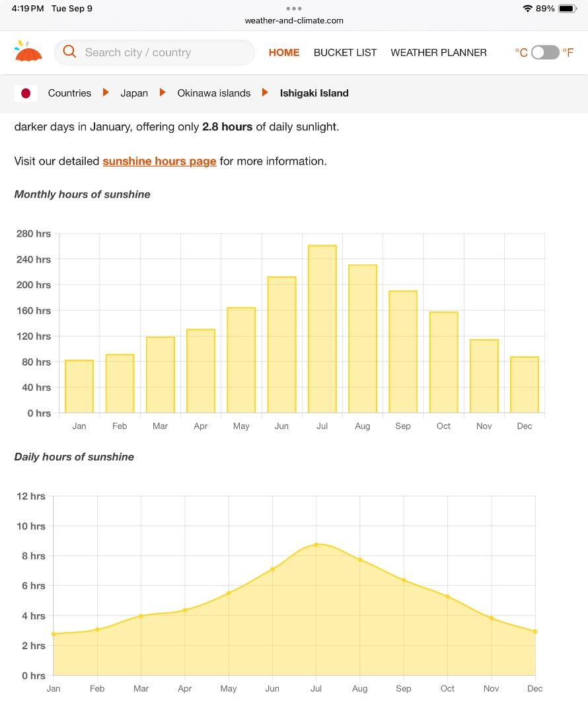
Task: Click the July peak point on daily chart
Action: (316, 545)
